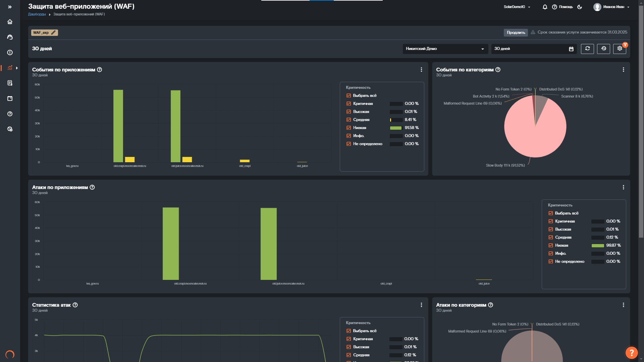Expand the SolarDemo10 account dropdown
This screenshot has width=644, height=362.
pyautogui.click(x=517, y=7)
